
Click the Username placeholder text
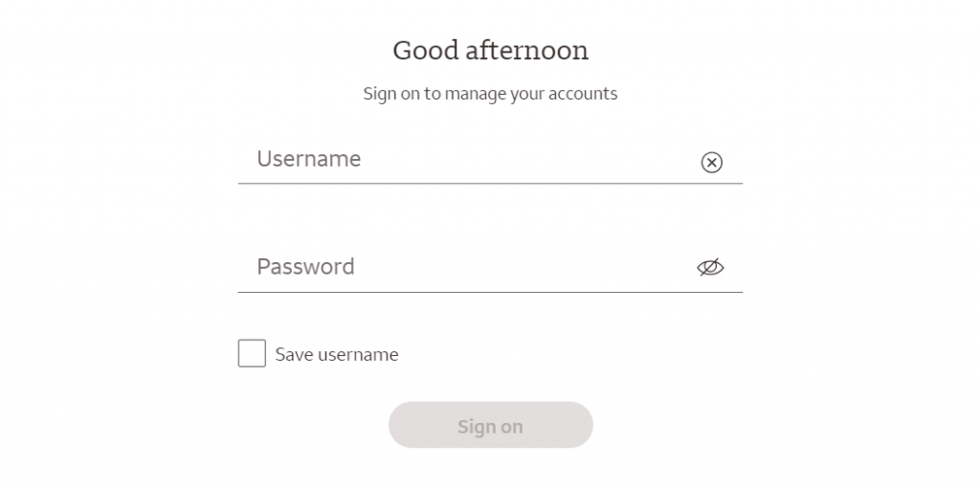tap(309, 159)
